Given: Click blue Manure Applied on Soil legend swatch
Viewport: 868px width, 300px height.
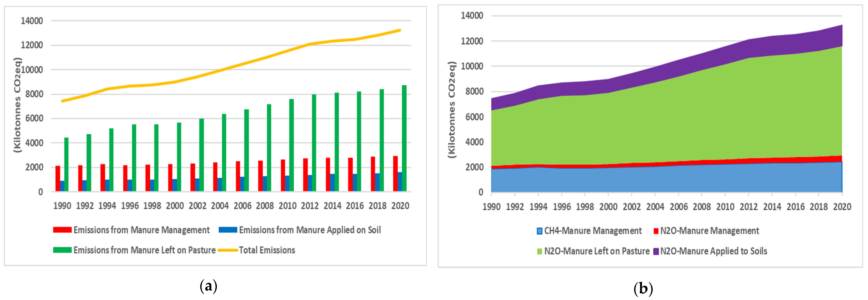Looking at the screenshot, I should (x=228, y=230).
